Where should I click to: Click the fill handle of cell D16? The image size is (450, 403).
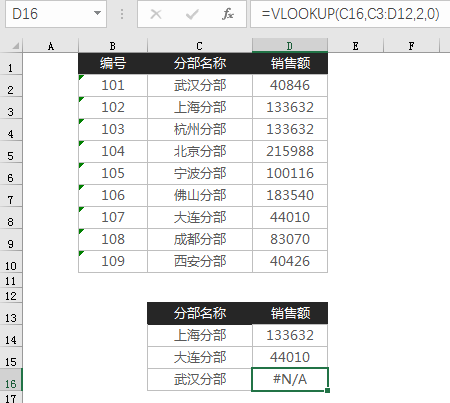[x=327, y=390]
